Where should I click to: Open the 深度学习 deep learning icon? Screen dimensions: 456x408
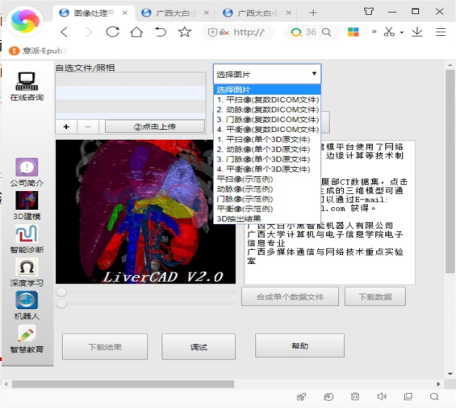click(27, 267)
